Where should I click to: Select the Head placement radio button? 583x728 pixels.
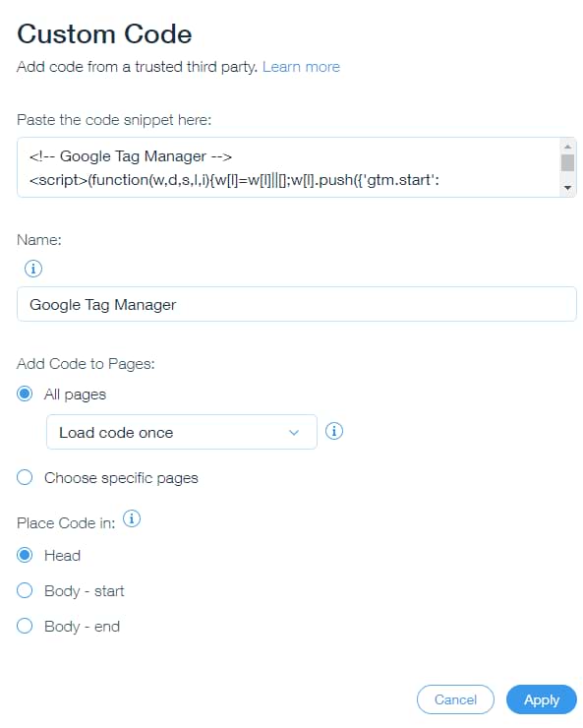25,555
